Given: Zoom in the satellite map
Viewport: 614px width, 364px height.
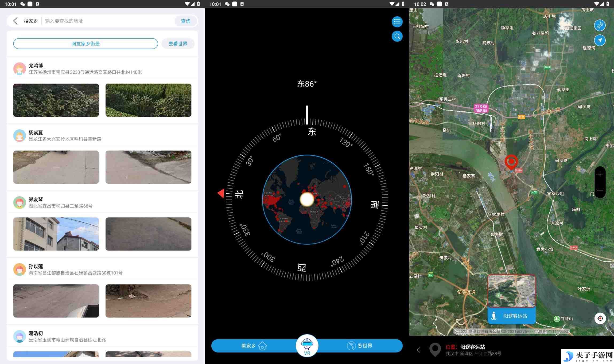Looking at the screenshot, I should pos(600,174).
